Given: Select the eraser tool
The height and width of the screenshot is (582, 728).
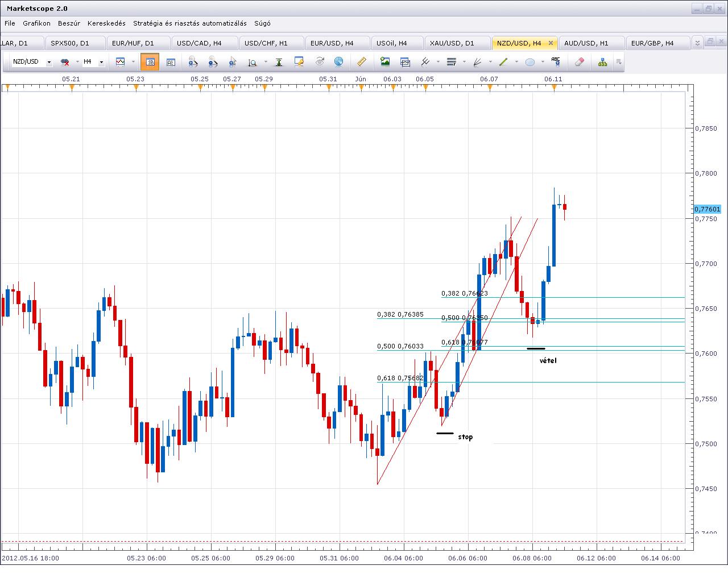Looking at the screenshot, I should tap(580, 62).
